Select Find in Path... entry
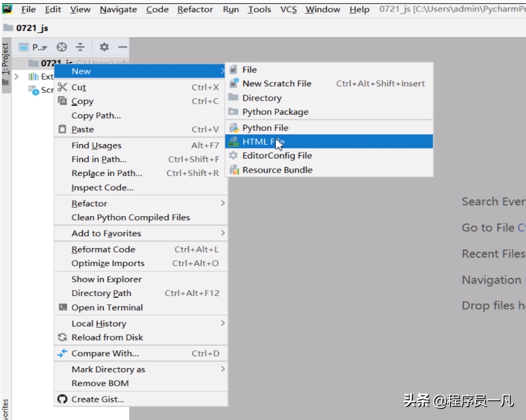This screenshot has height=420, width=526. [x=140, y=159]
